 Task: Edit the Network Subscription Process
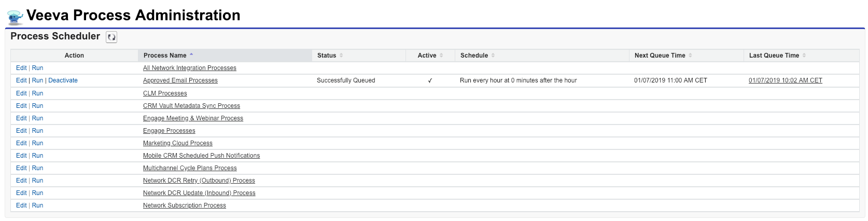21,205
